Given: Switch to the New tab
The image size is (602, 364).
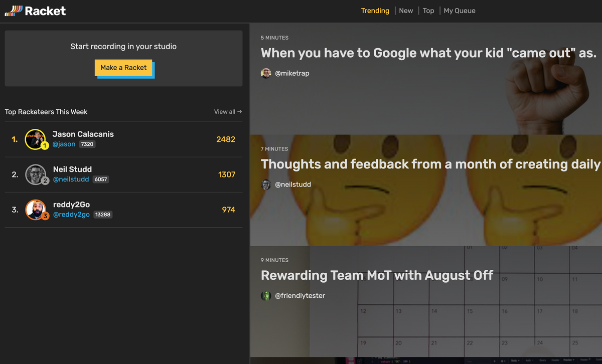Looking at the screenshot, I should 406,11.
